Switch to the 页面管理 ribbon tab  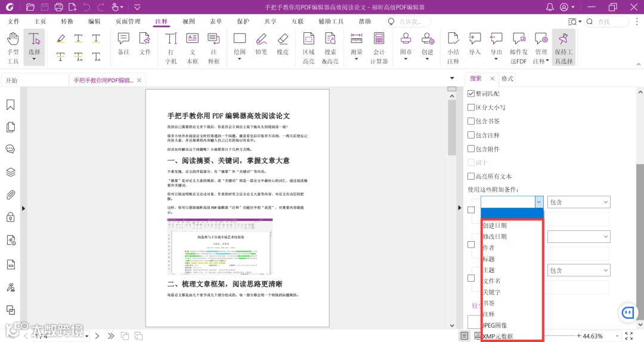[128, 21]
